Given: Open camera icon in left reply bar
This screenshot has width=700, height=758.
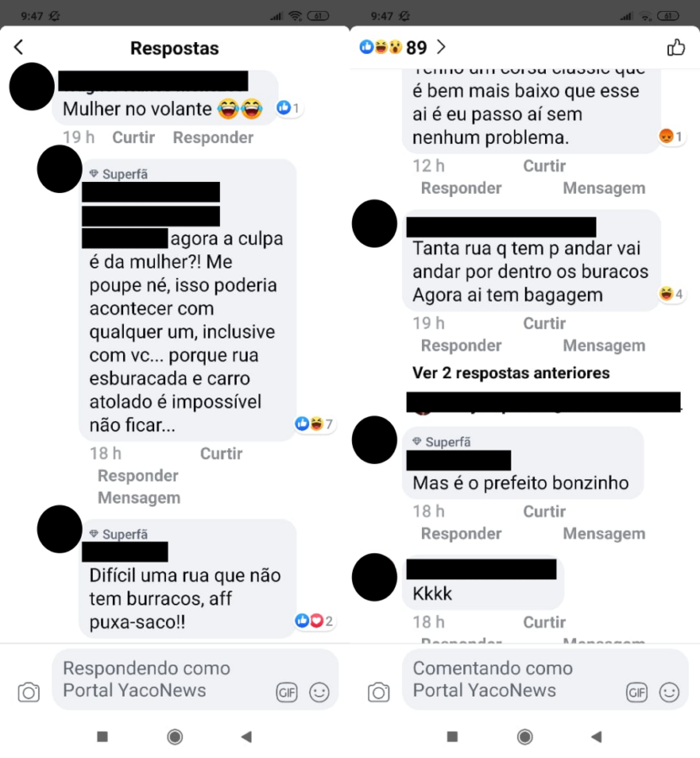Looking at the screenshot, I should 29,692.
